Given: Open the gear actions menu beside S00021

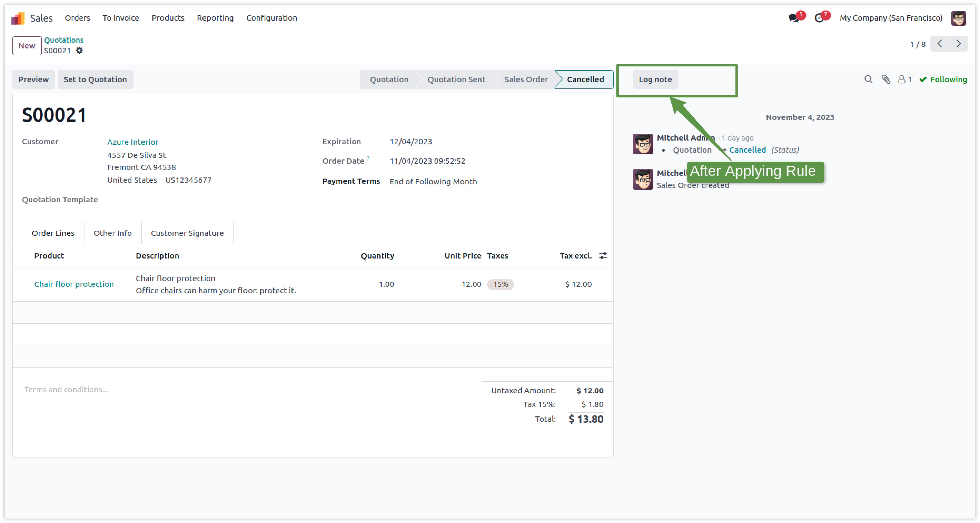Looking at the screenshot, I should click(x=79, y=51).
